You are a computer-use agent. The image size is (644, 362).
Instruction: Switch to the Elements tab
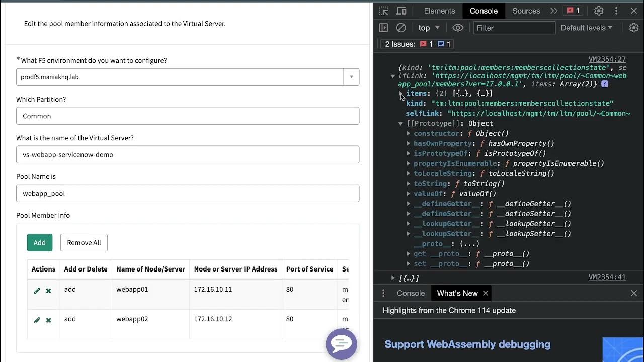[439, 11]
